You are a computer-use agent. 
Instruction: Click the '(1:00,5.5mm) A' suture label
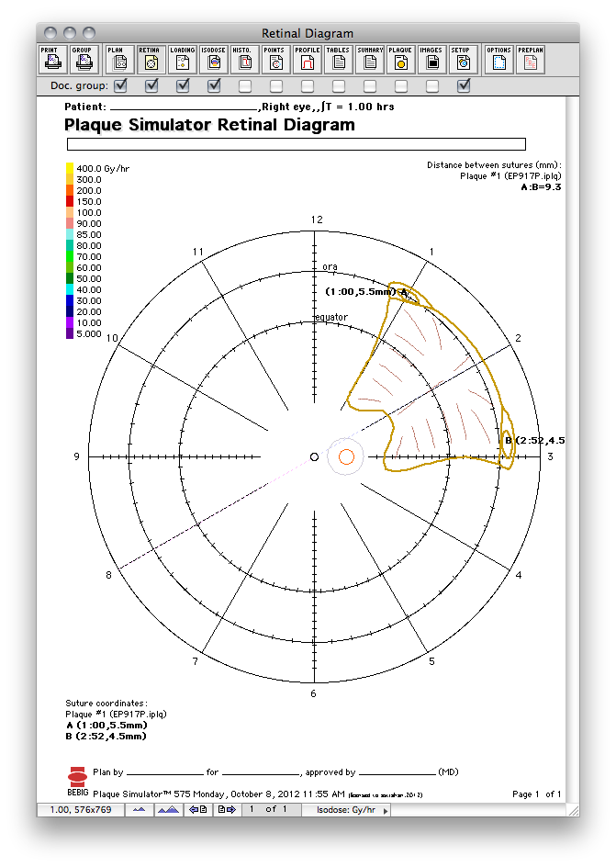(366, 291)
